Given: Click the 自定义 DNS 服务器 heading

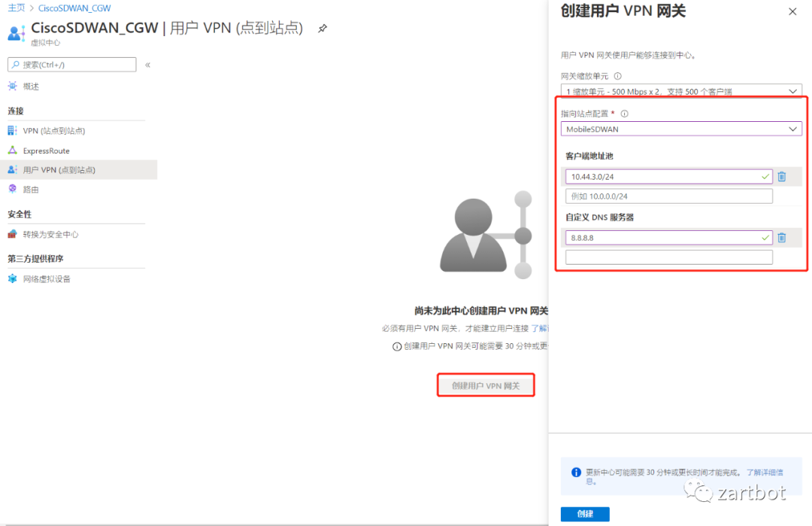Looking at the screenshot, I should (600, 217).
